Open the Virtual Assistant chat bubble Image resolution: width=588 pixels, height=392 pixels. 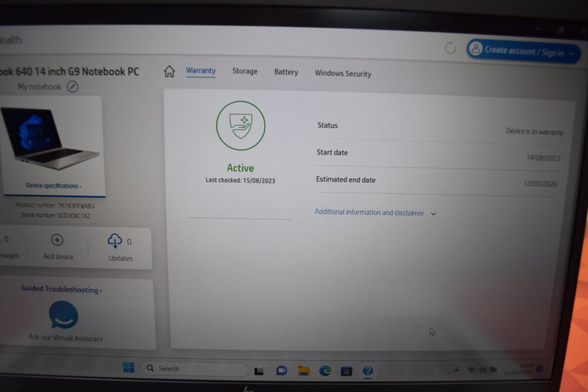(x=64, y=315)
